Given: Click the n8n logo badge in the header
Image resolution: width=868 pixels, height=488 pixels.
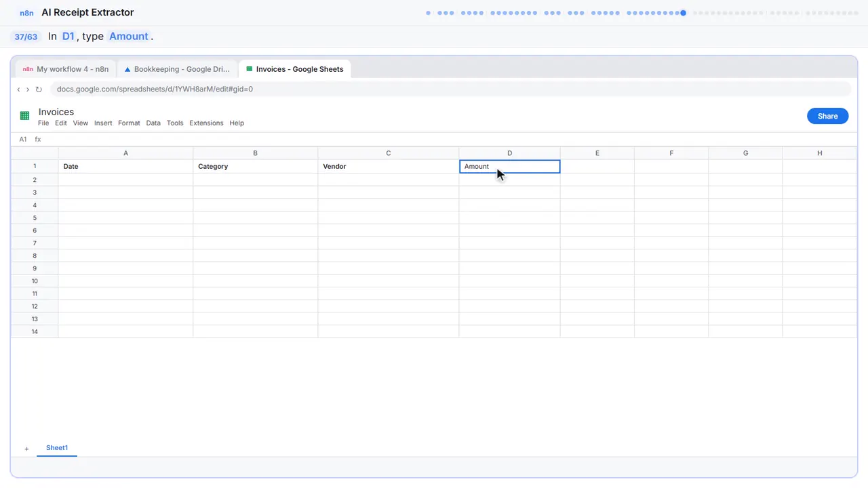Looking at the screenshot, I should [x=26, y=13].
